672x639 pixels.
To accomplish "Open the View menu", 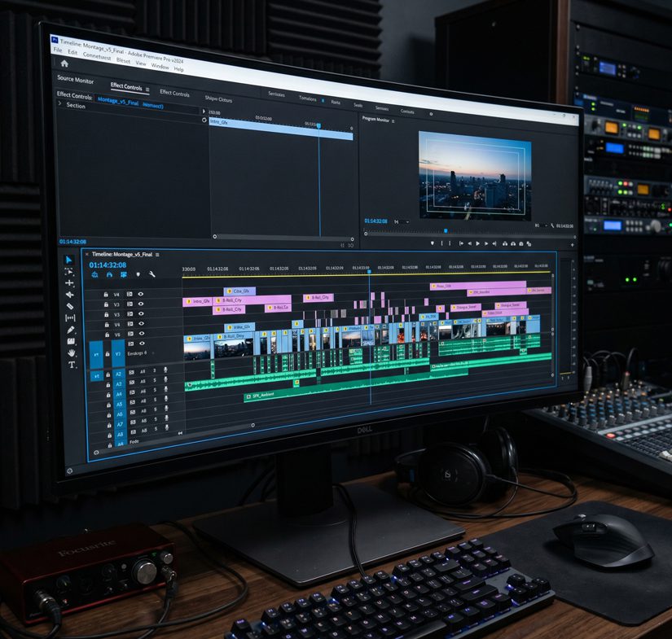I will click(141, 63).
